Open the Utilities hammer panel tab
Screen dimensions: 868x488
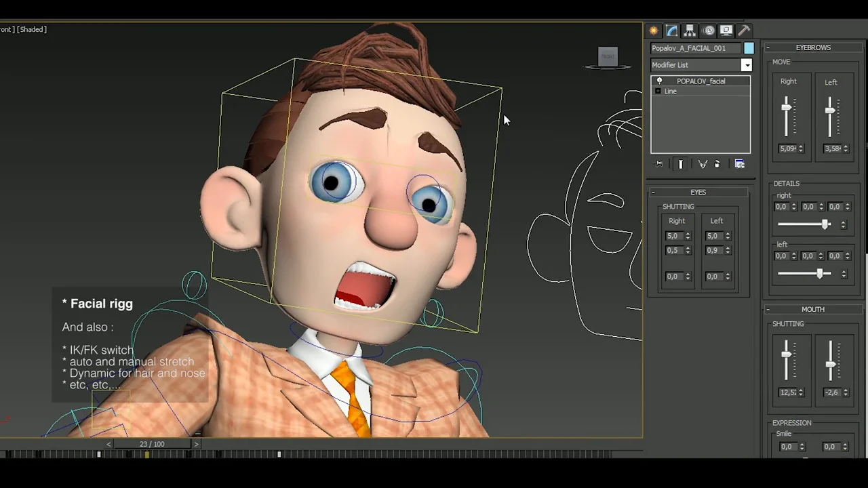tap(744, 30)
